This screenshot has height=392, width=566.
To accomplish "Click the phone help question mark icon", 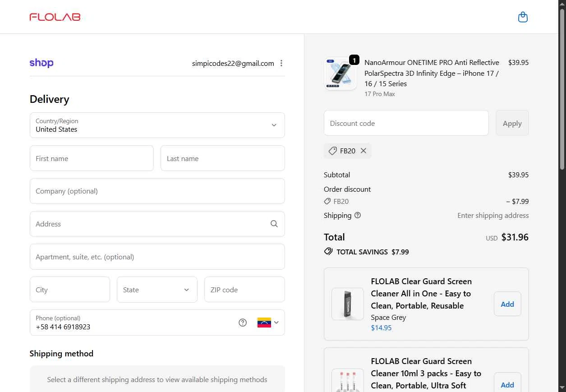I will pos(243,323).
